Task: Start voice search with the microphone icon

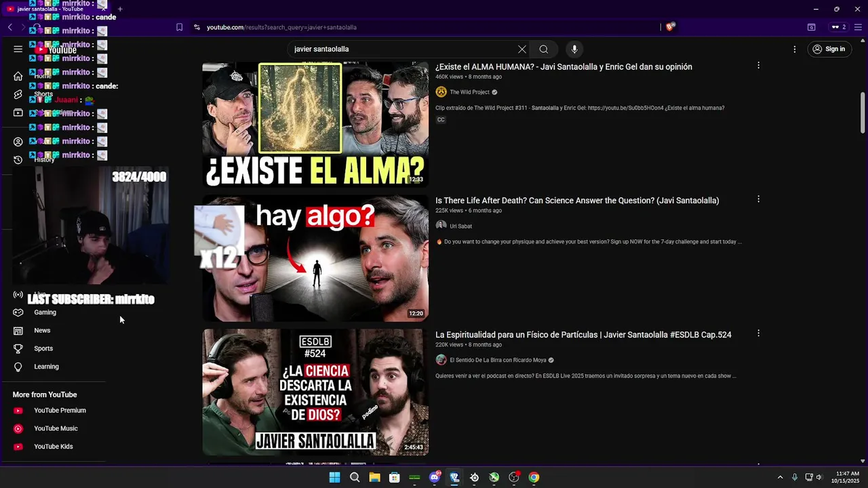Action: click(x=574, y=49)
